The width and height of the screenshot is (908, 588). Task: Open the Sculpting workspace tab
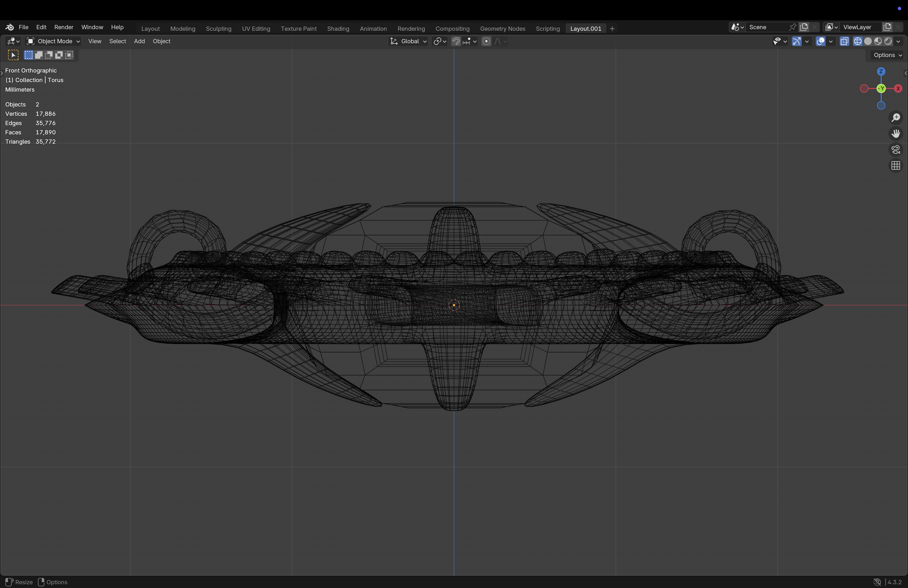[218, 29]
